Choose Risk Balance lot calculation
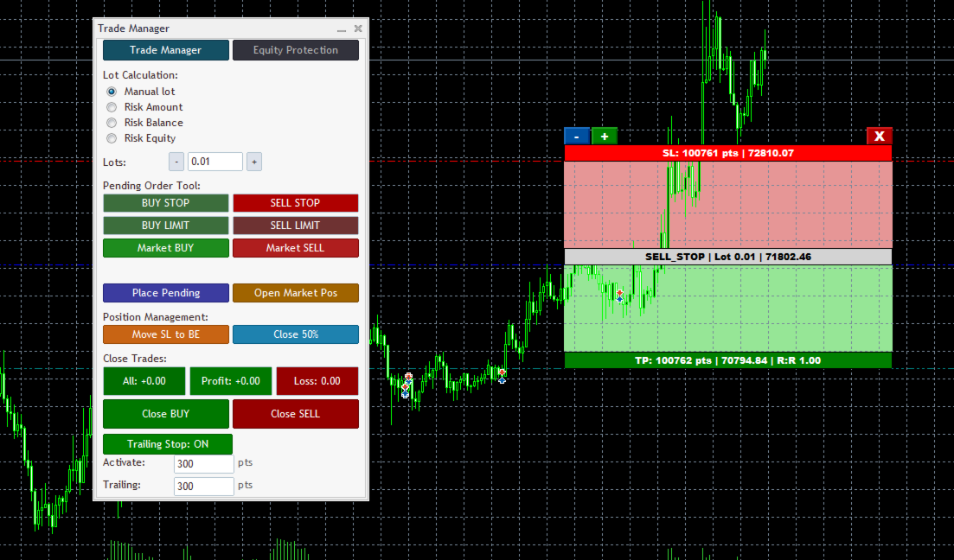 [x=112, y=123]
